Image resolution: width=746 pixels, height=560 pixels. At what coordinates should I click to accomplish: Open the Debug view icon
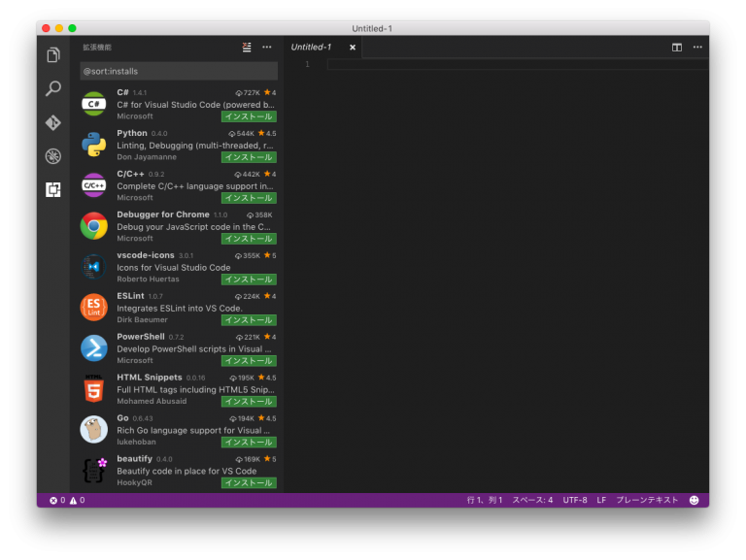(53, 156)
